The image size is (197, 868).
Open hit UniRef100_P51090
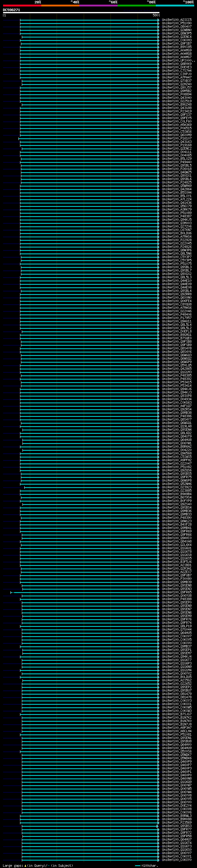point(177,23)
